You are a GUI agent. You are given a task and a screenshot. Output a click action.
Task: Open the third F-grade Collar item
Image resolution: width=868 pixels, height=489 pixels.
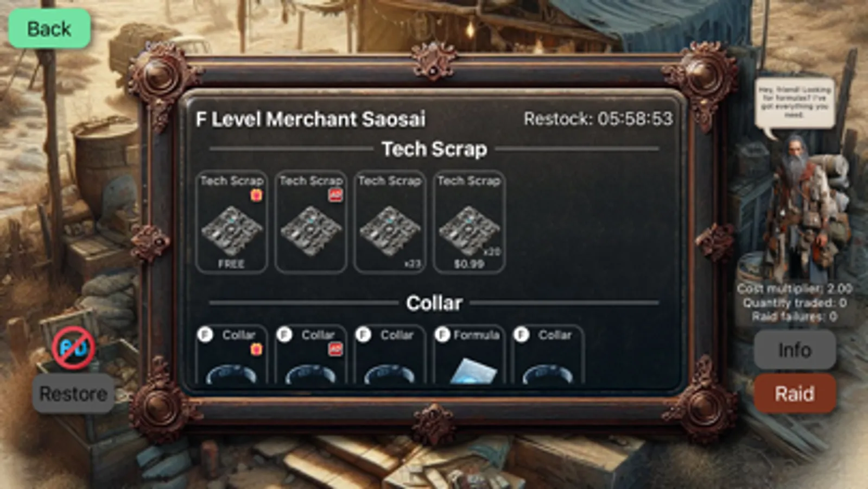(x=390, y=354)
